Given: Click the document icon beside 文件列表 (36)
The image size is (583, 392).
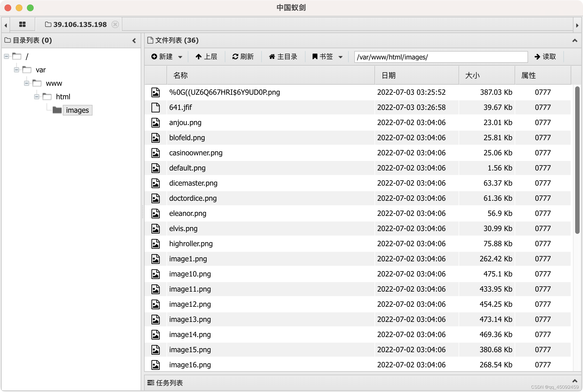Looking at the screenshot, I should pos(150,40).
